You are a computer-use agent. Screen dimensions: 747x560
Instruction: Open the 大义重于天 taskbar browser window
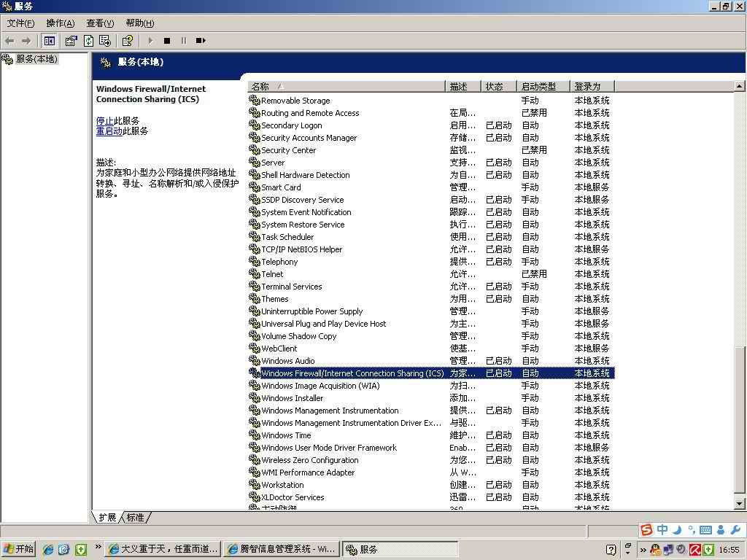(x=163, y=549)
